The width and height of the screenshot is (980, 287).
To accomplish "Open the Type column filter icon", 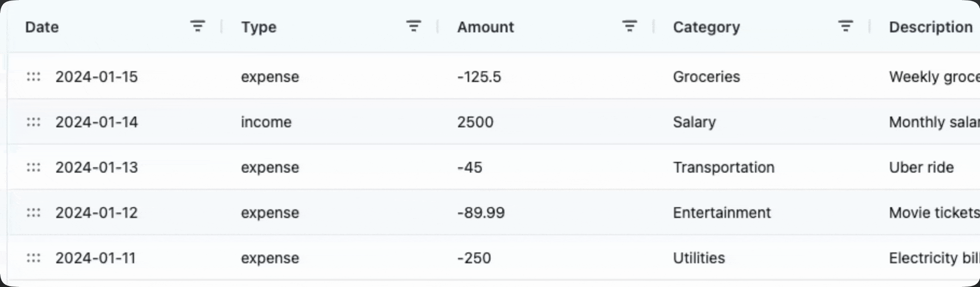I will (x=413, y=26).
